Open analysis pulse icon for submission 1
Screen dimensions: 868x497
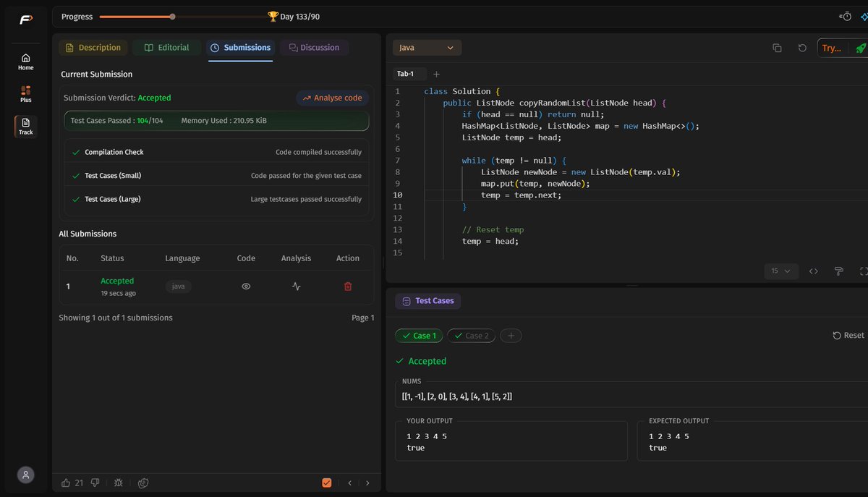pyautogui.click(x=296, y=286)
